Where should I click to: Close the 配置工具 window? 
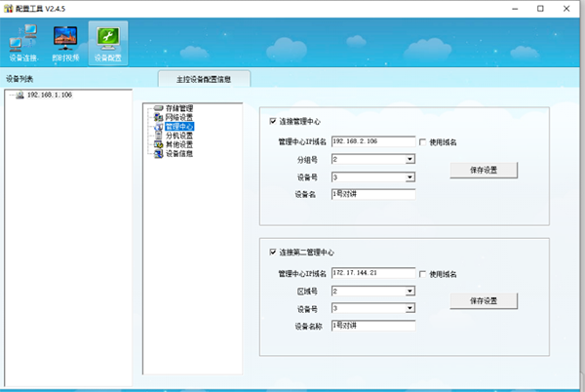566,9
